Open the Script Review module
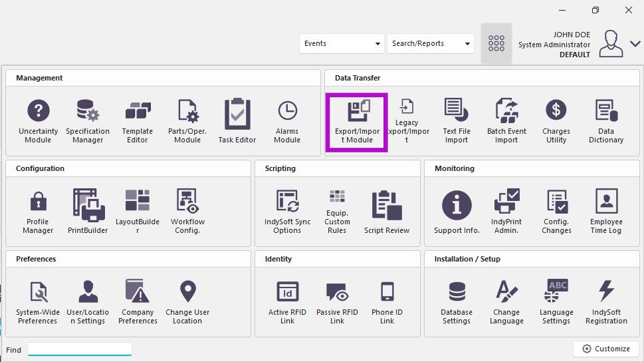 tap(387, 211)
